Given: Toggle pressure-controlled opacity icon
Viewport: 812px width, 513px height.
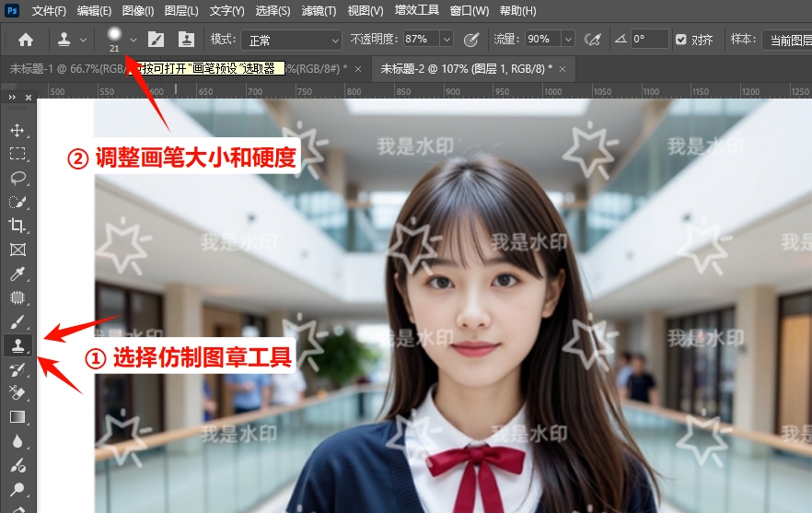Looking at the screenshot, I should [x=471, y=40].
